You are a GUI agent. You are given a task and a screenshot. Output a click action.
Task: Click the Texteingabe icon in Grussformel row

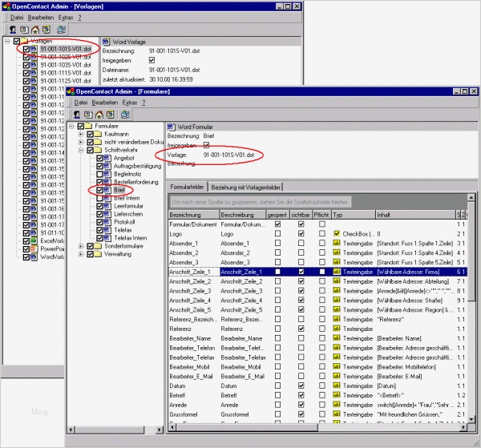pyautogui.click(x=337, y=414)
